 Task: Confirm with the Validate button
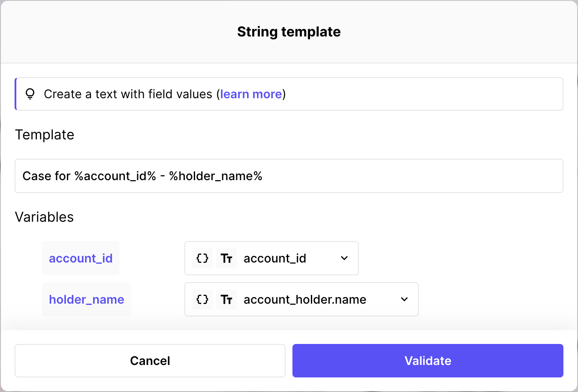[427, 361]
